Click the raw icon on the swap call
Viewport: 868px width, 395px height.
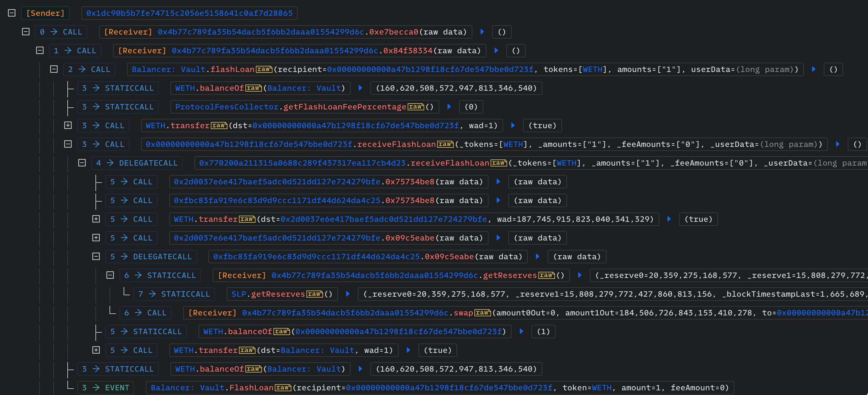pos(483,312)
